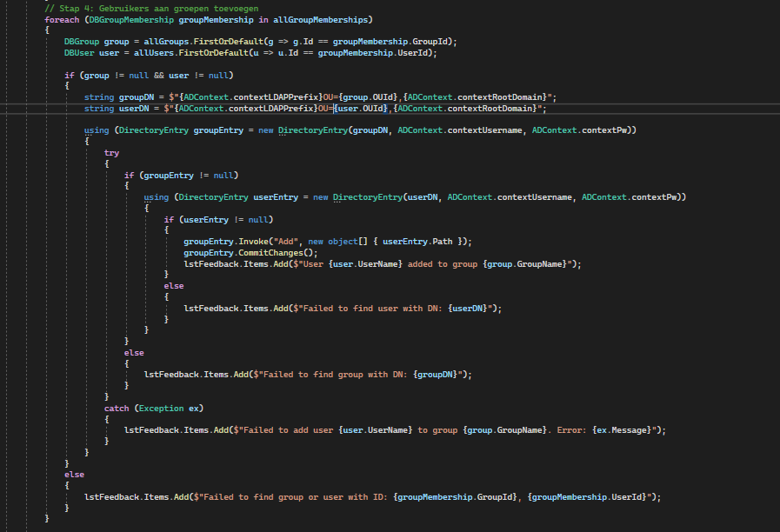The width and height of the screenshot is (780, 532).
Task: Click {groupMembership.UserId} in the last feedback line
Action: tap(589, 497)
